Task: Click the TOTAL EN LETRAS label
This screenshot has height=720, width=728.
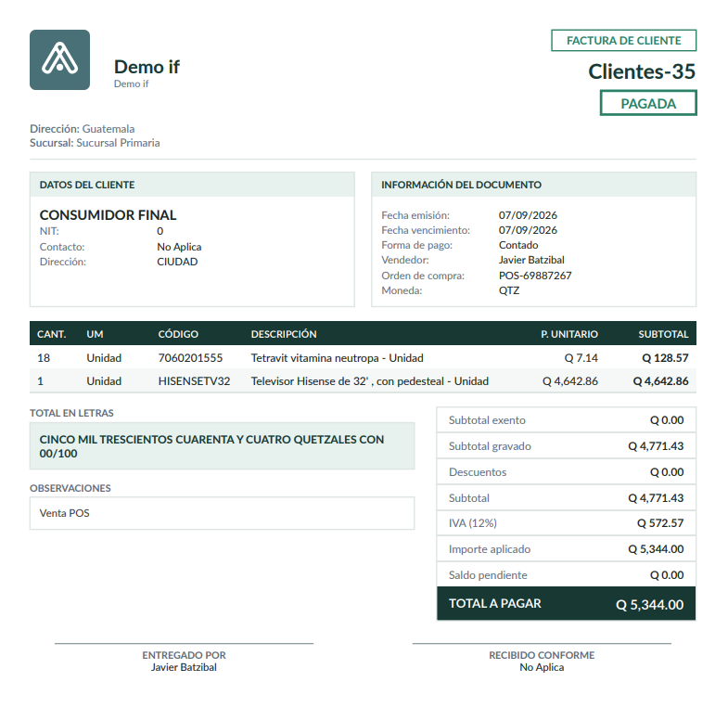Action: [71, 414]
